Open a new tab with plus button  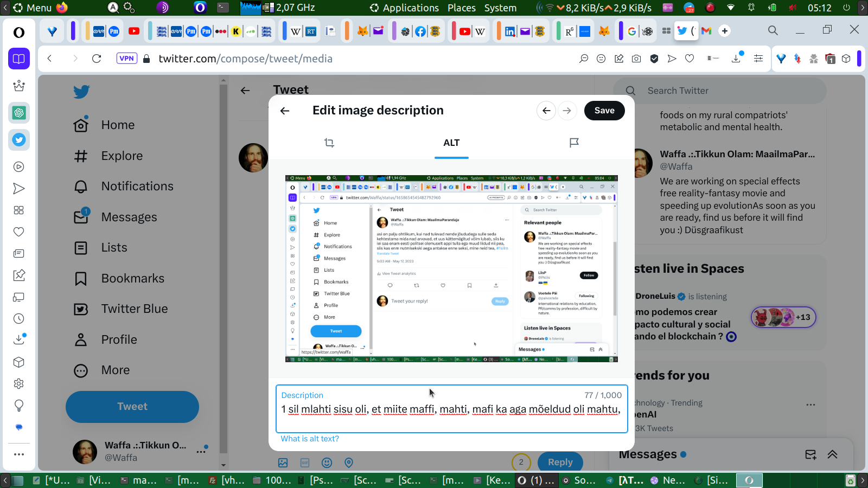[x=725, y=31]
